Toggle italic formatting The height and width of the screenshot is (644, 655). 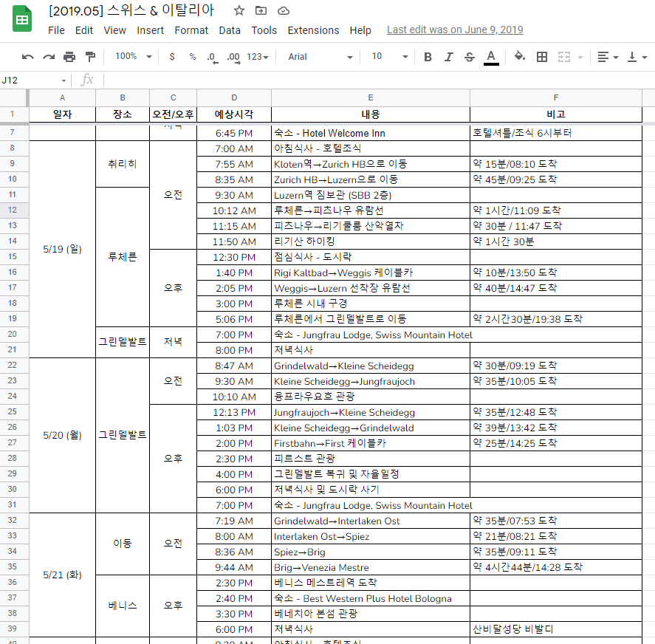coord(449,57)
